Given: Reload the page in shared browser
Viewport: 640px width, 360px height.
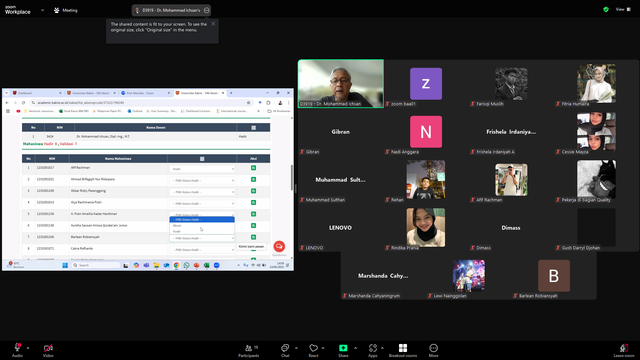Looking at the screenshot, I should pos(23,103).
